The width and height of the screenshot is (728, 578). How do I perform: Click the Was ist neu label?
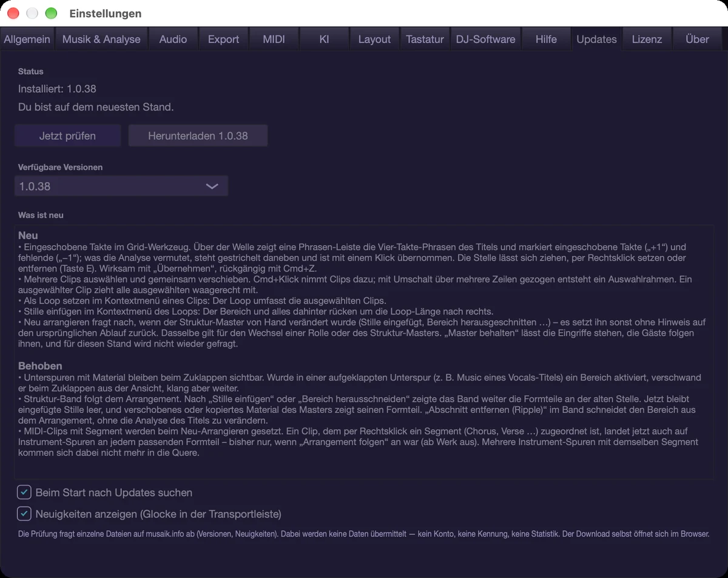coord(41,215)
